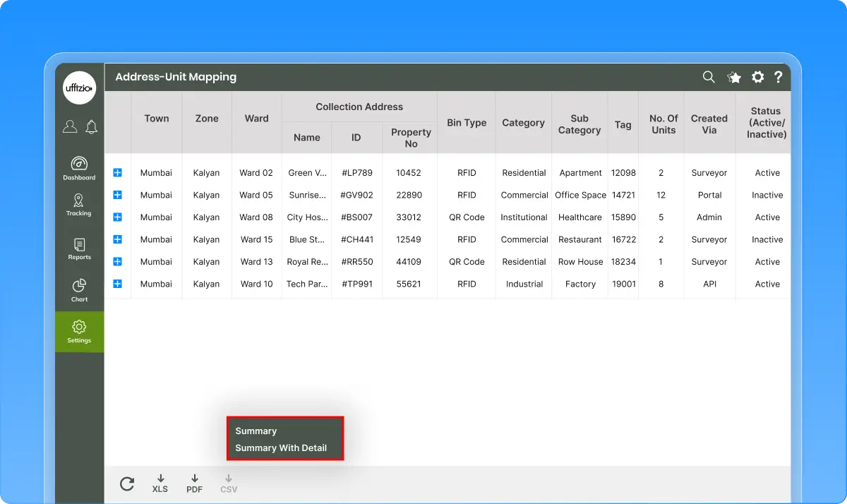847x504 pixels.
Task: Select Summary from the popup menu
Action: pyautogui.click(x=256, y=431)
